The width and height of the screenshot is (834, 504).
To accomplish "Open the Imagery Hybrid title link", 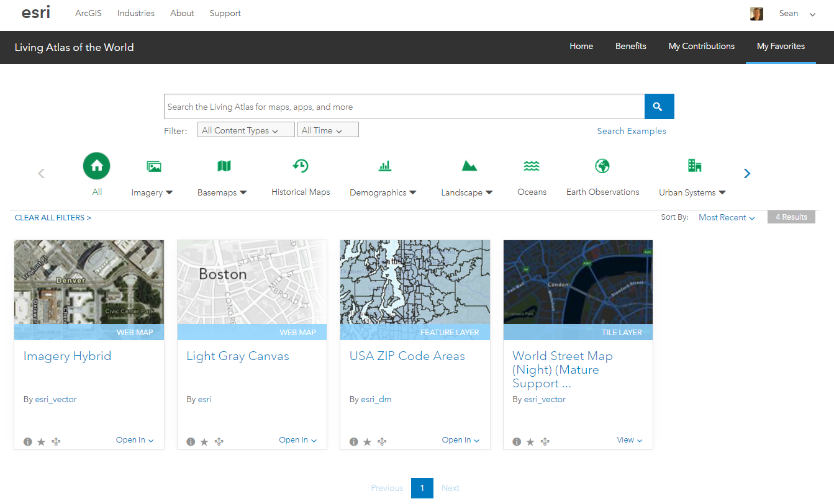I will [68, 356].
